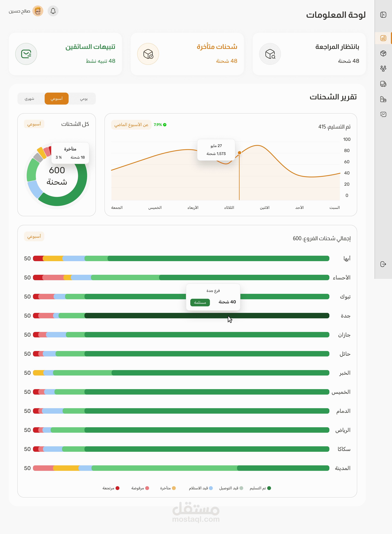Open the users group icon in sidebar
Viewport: 392px width, 534px height.
click(383, 69)
